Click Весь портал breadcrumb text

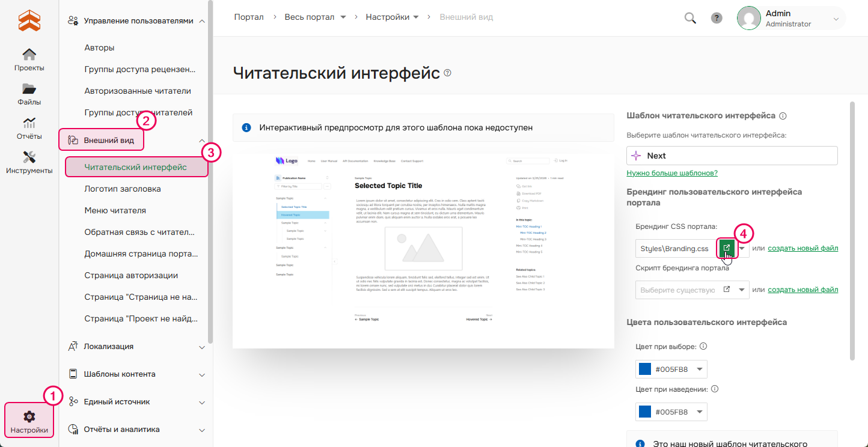pyautogui.click(x=310, y=17)
